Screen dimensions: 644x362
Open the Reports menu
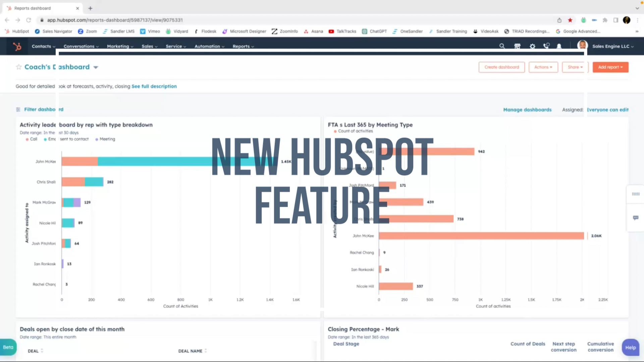[243, 46]
